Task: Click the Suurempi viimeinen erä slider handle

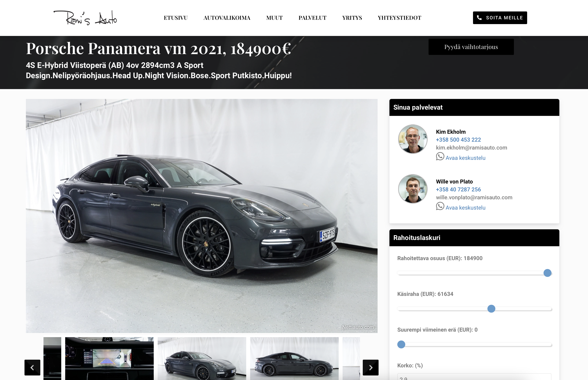Action: point(401,344)
